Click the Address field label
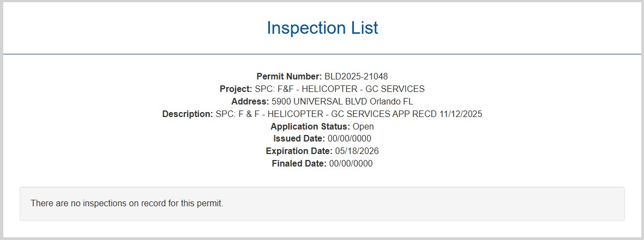Image resolution: width=644 pixels, height=240 pixels. click(x=250, y=101)
